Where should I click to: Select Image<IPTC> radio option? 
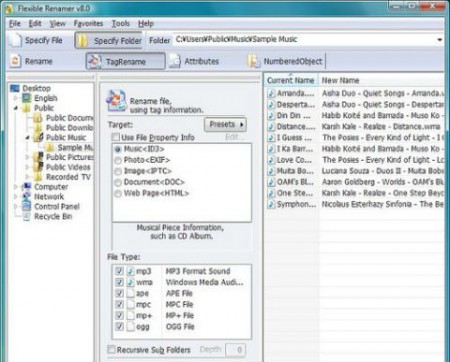tap(118, 171)
